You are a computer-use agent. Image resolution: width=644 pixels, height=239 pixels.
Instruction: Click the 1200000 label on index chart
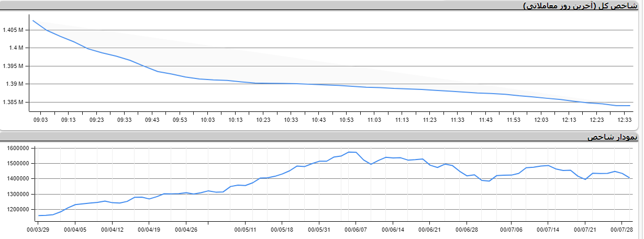(x=19, y=209)
